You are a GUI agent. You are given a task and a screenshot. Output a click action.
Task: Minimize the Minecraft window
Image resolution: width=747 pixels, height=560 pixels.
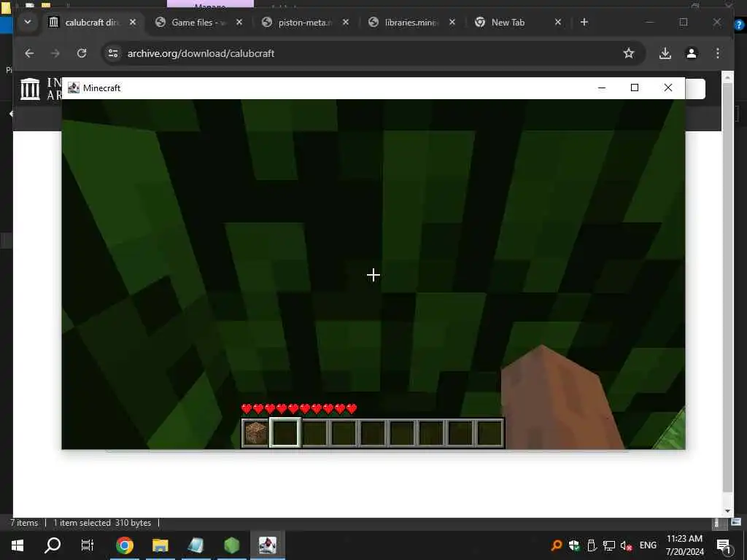(602, 87)
